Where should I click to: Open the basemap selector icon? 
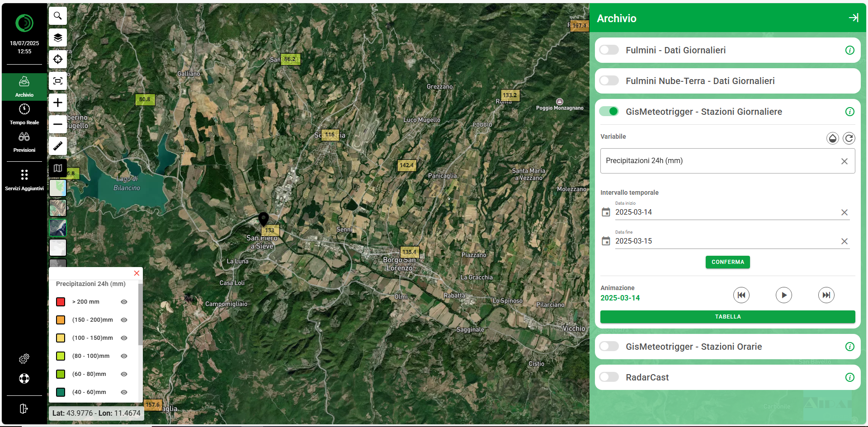[58, 168]
